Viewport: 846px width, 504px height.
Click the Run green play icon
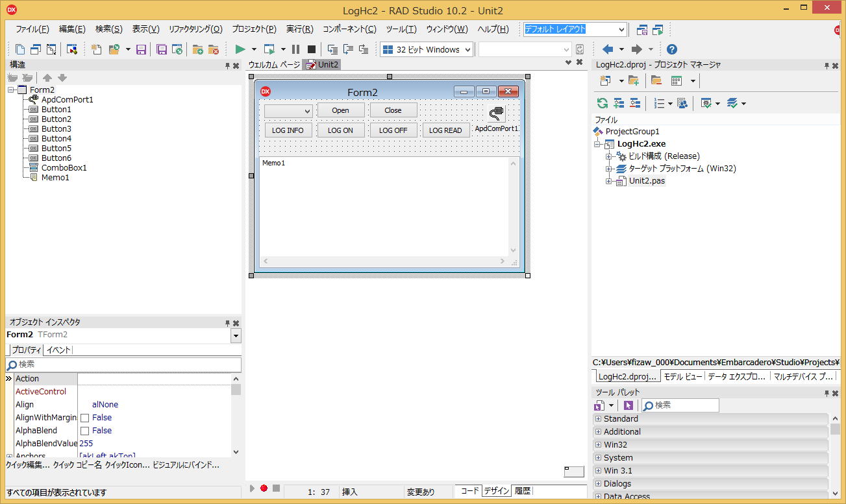coord(240,49)
